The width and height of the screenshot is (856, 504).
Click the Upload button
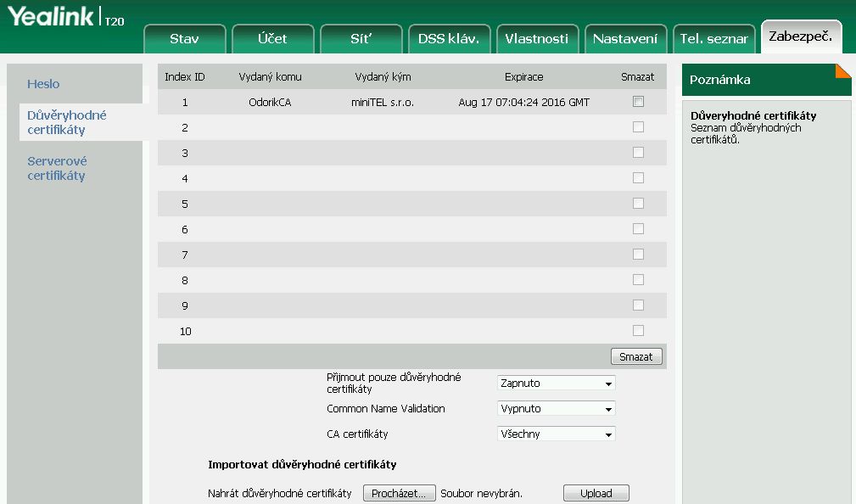coord(596,494)
